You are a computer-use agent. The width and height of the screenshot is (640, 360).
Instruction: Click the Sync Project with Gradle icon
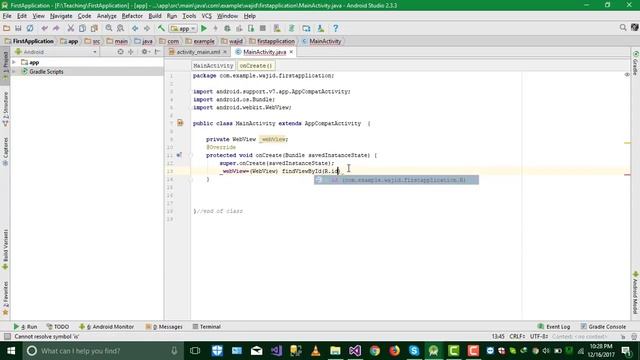[292, 28]
